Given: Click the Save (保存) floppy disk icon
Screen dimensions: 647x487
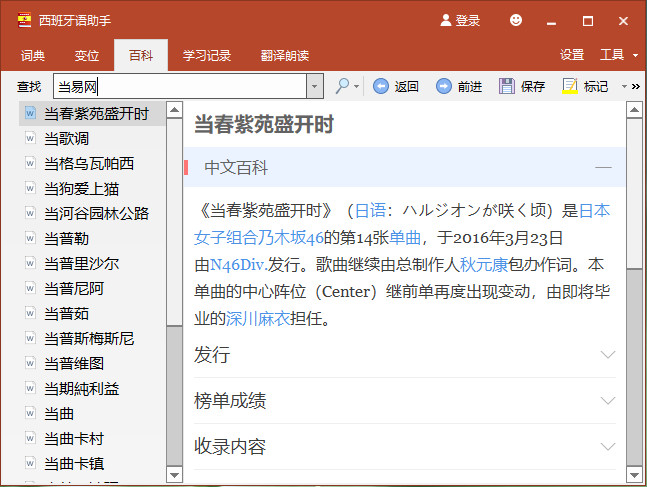Looking at the screenshot, I should [x=507, y=86].
